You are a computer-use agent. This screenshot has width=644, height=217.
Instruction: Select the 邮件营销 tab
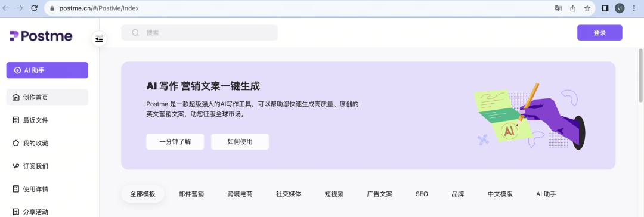[191, 194]
